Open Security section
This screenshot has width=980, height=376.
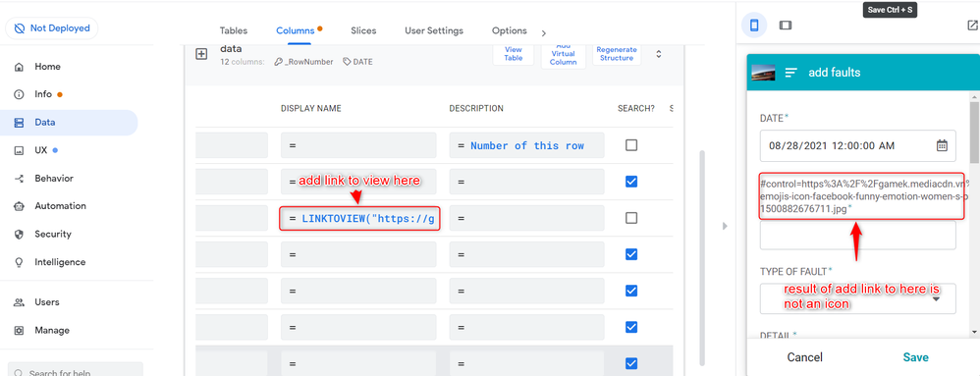(52, 234)
